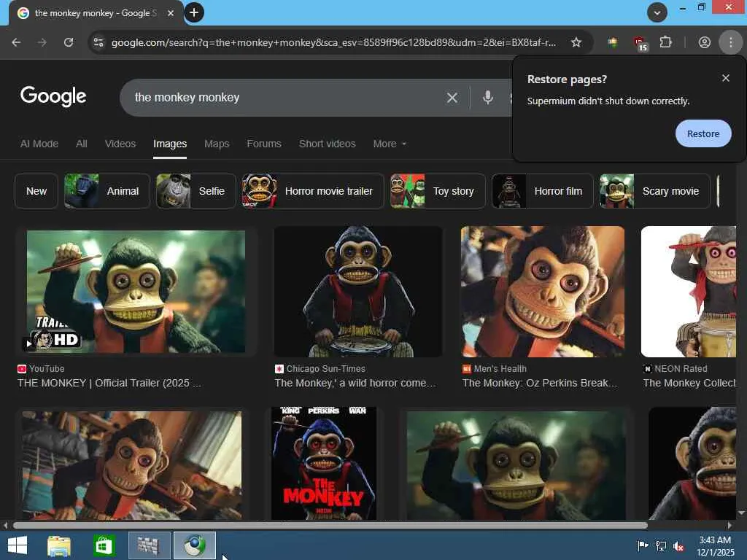Click the scroll left arrow

tap(5, 526)
